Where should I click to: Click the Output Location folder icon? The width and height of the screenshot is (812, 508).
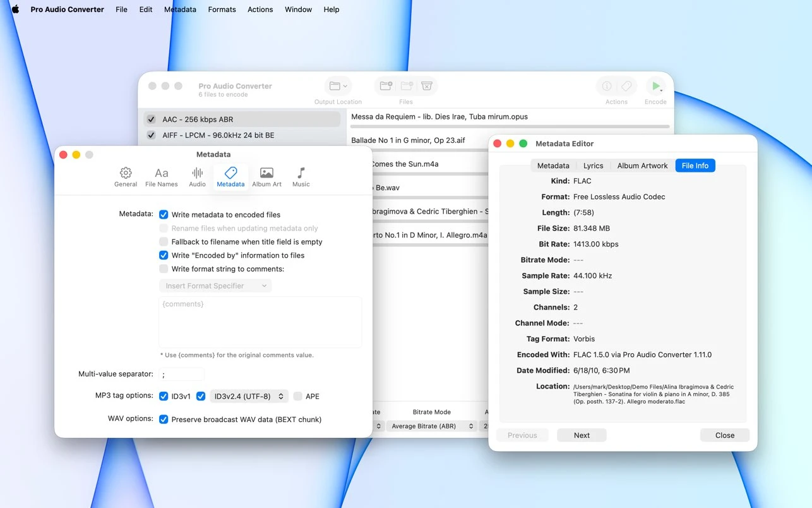(335, 86)
